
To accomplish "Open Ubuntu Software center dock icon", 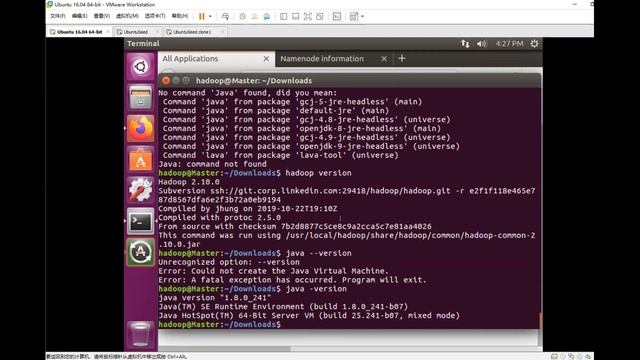I will point(140,159).
